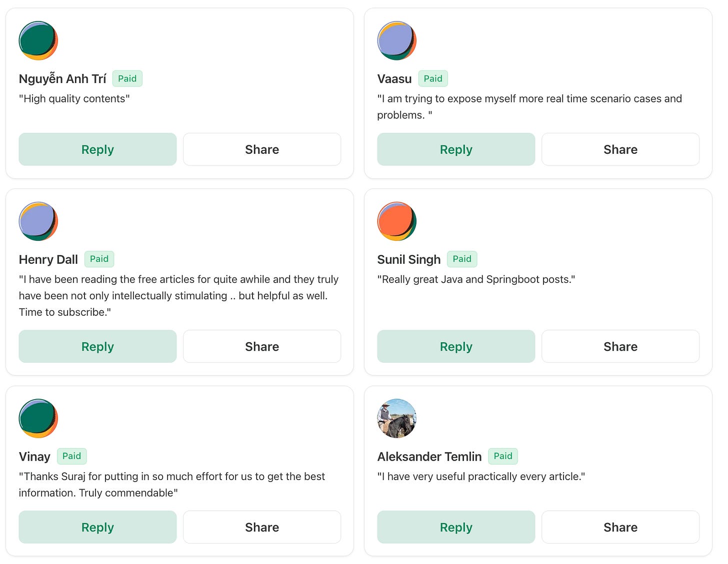Share Nguyễn Anh Trí's testimonial

[262, 149]
